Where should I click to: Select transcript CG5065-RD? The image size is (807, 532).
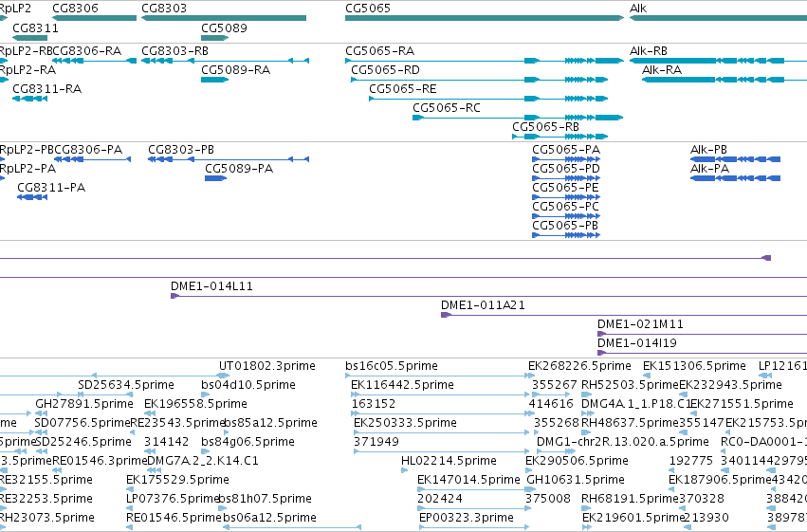(479, 80)
